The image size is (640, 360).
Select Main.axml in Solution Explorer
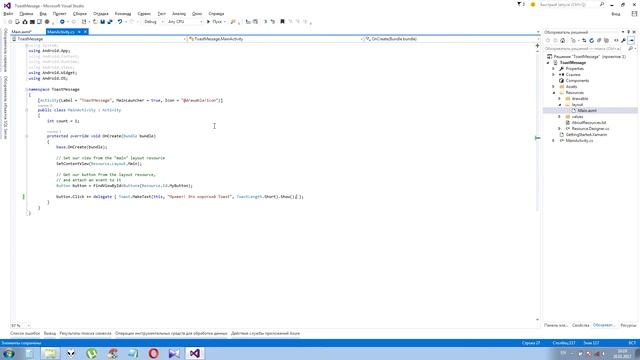(x=587, y=111)
